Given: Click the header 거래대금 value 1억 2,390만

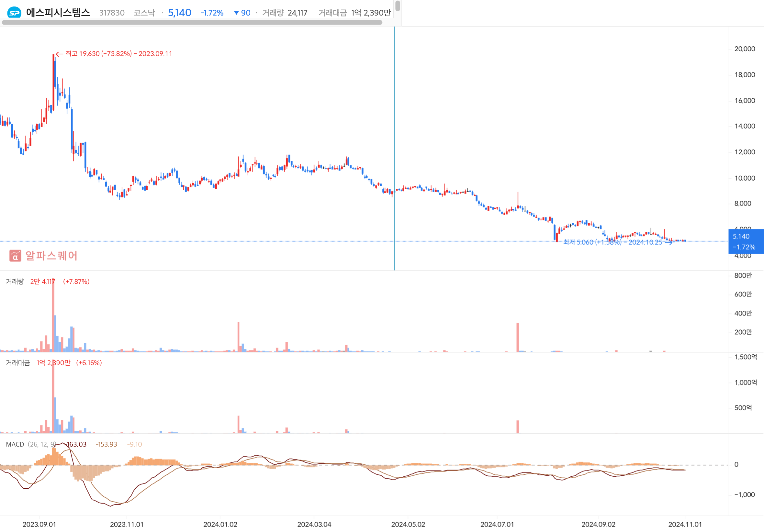Looking at the screenshot, I should pyautogui.click(x=371, y=13).
